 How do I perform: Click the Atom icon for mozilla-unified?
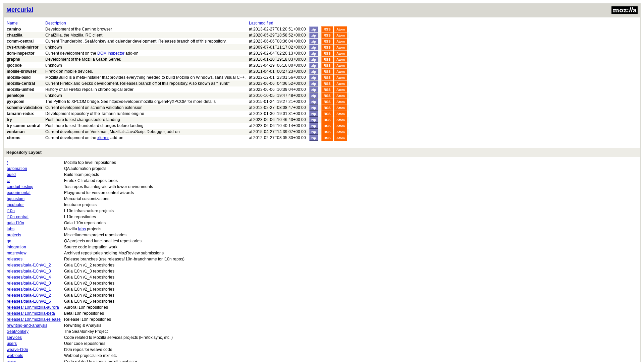tap(340, 90)
